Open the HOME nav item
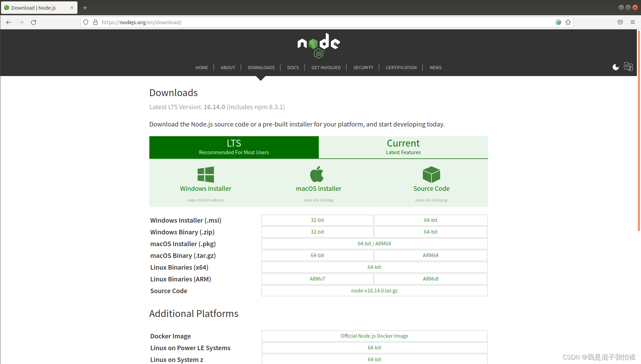The height and width of the screenshot is (364, 641). click(202, 67)
